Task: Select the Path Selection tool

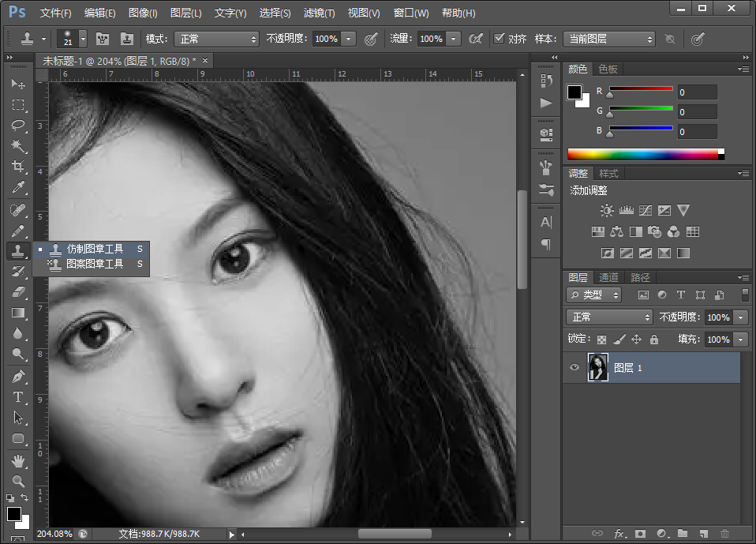Action: coord(18,418)
